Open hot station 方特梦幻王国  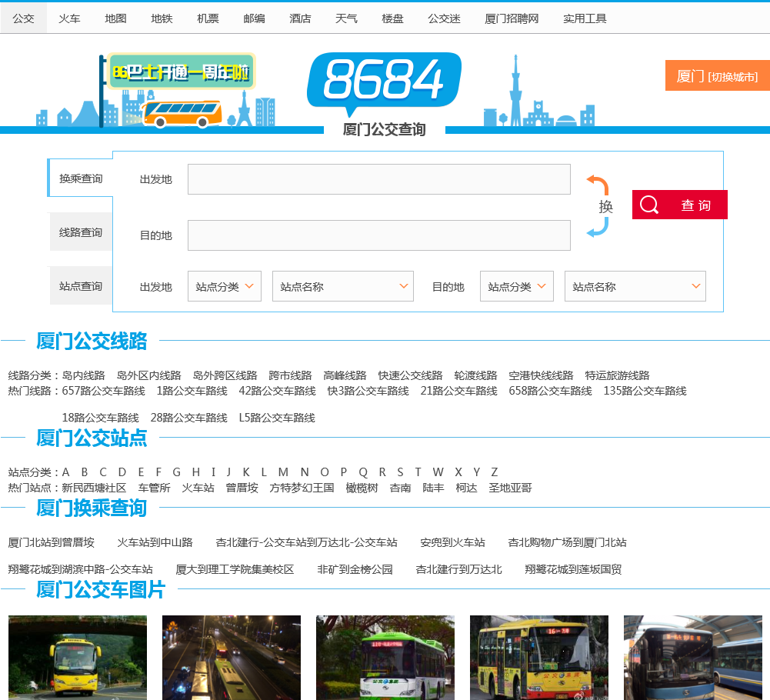pyautogui.click(x=302, y=488)
